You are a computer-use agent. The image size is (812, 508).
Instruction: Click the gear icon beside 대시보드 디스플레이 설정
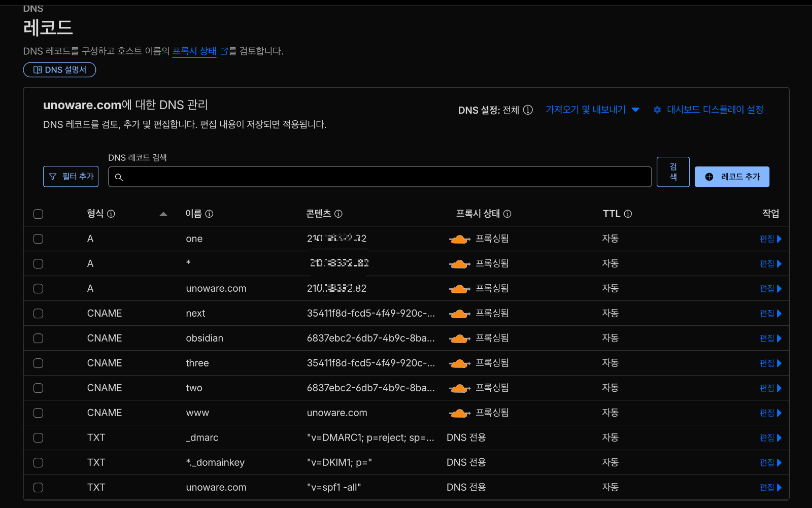click(657, 110)
